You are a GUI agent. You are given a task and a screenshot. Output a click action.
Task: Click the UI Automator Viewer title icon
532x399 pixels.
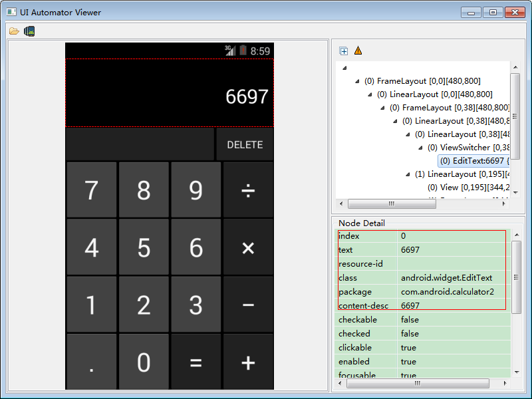pos(11,12)
